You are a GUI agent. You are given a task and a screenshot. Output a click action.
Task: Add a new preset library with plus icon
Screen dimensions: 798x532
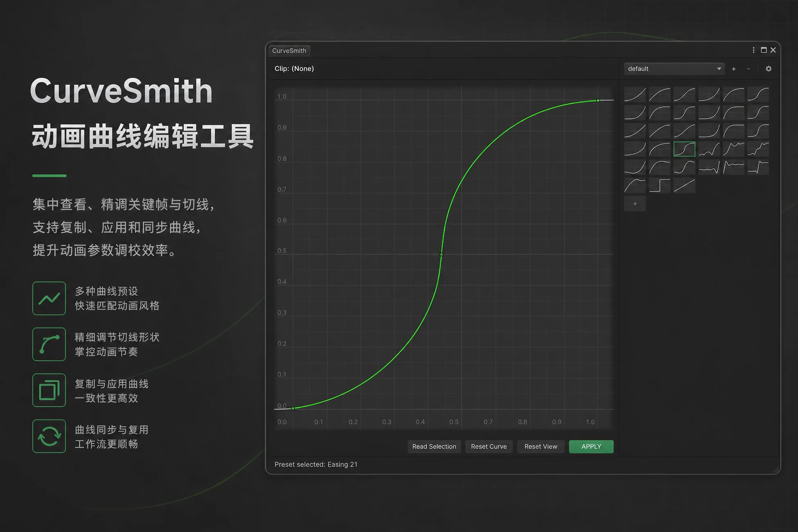pos(734,69)
